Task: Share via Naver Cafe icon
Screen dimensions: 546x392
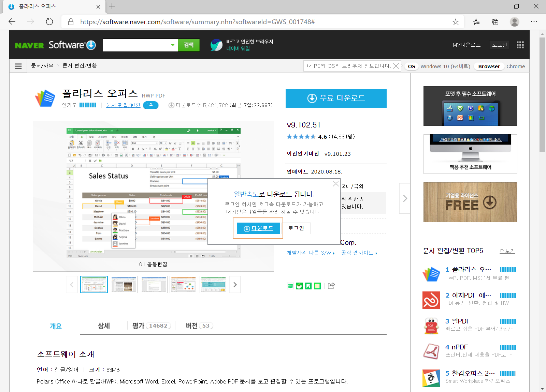Action: [299, 286]
